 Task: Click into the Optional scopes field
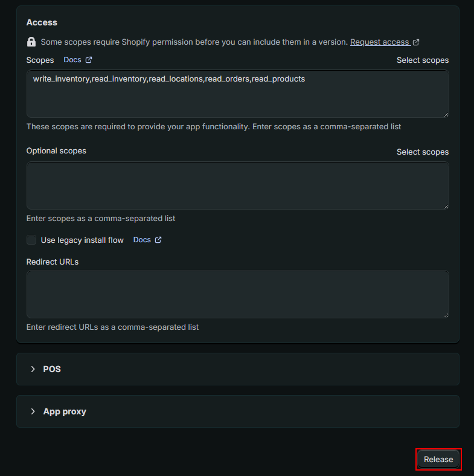237,185
